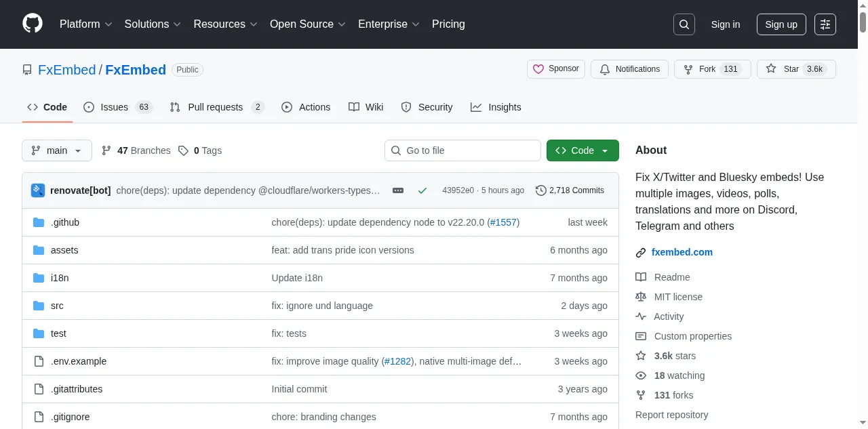This screenshot has width=868, height=429.
Task: Expand the Open Source menu
Action: (308, 24)
